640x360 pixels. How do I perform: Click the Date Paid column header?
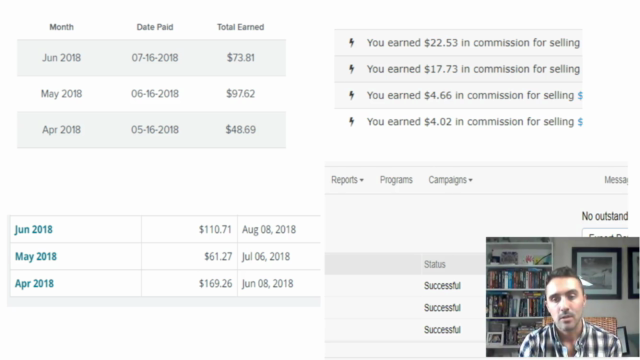tap(155, 27)
